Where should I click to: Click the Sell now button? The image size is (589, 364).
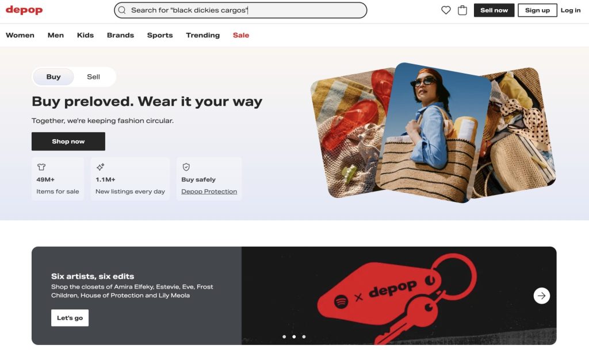coord(494,10)
